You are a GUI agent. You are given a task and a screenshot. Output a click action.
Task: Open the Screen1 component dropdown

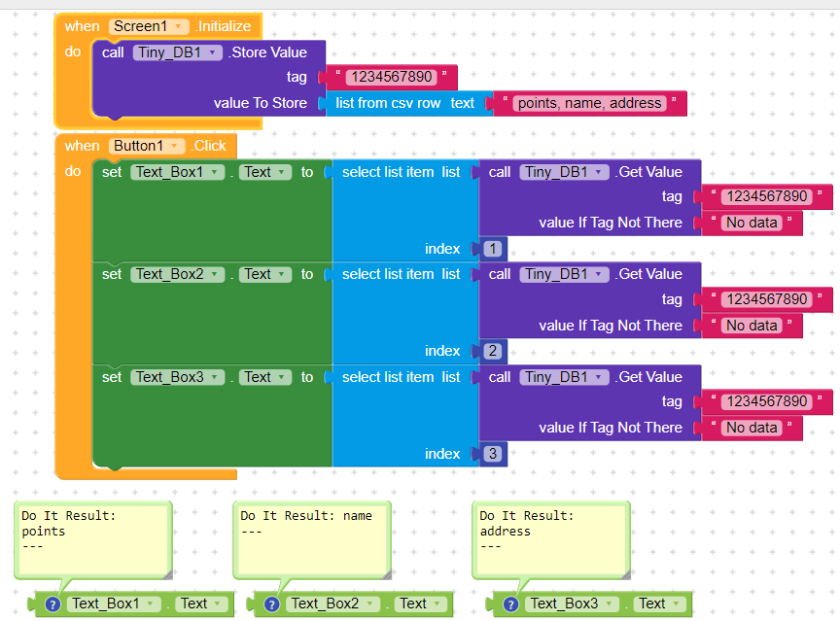pos(149,26)
